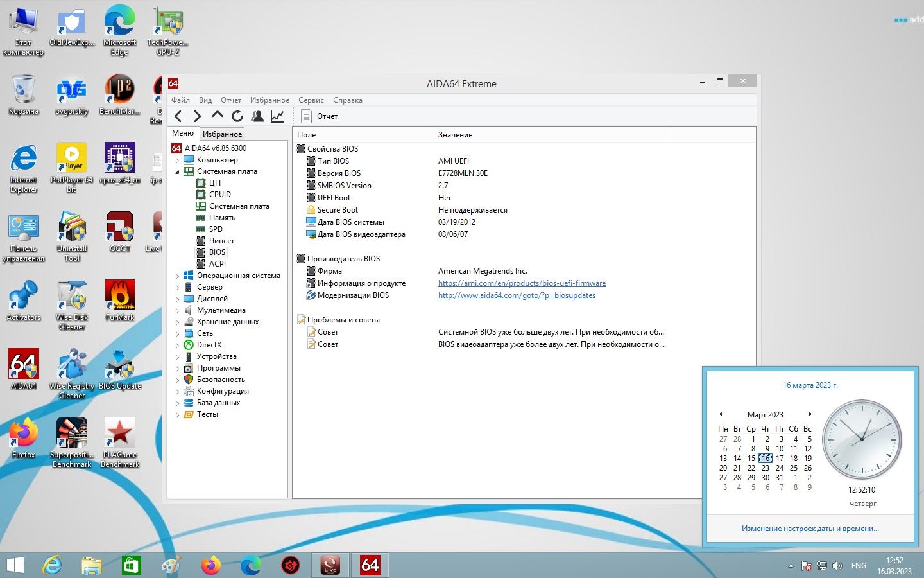This screenshot has width=924, height=578.
Task: Click Изменение настроек даты и времени link
Action: pos(810,529)
